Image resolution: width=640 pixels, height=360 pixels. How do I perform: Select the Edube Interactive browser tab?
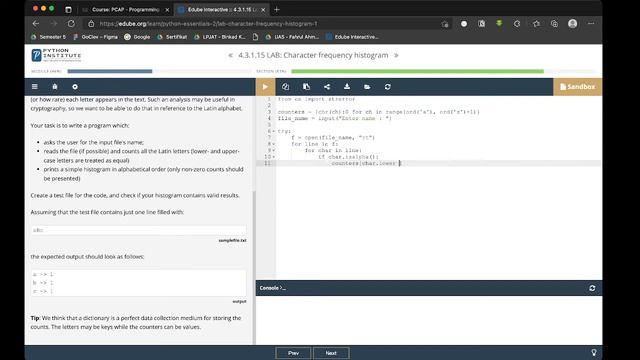222,9
